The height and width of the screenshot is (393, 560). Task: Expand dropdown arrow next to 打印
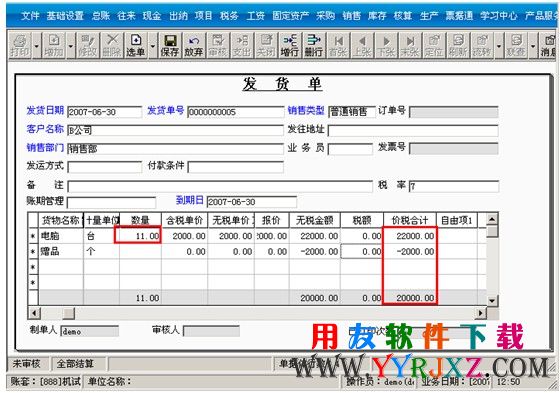coord(36,46)
